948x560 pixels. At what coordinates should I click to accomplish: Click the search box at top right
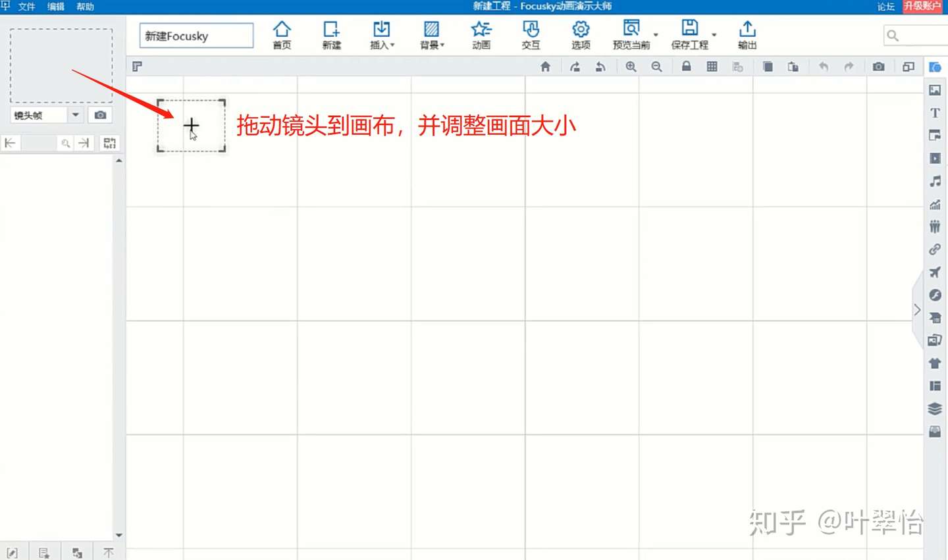(915, 36)
